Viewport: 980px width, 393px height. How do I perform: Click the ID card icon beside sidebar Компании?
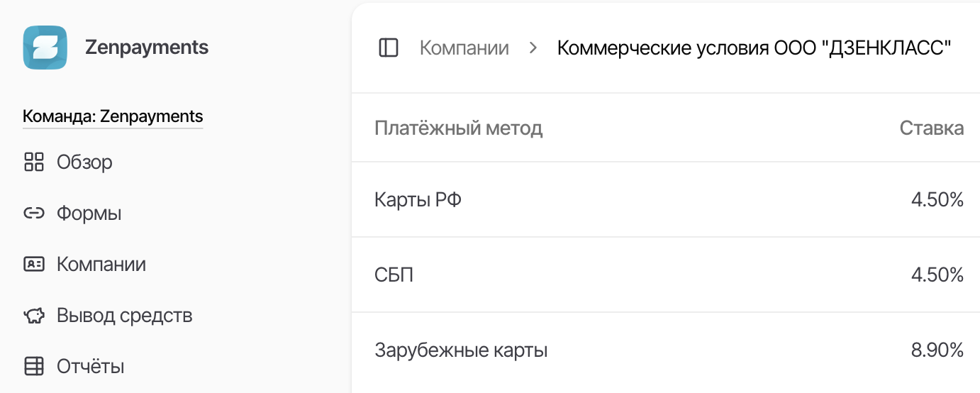pos(34,264)
